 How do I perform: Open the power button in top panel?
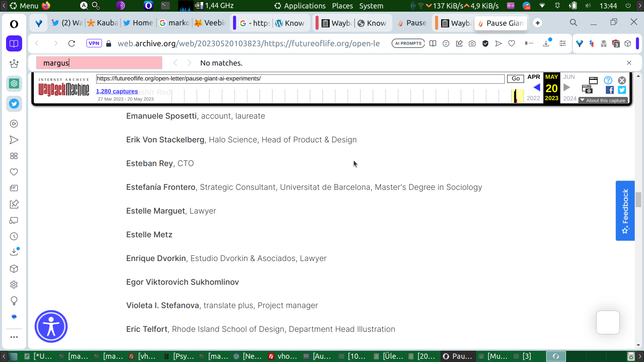tap(628, 6)
